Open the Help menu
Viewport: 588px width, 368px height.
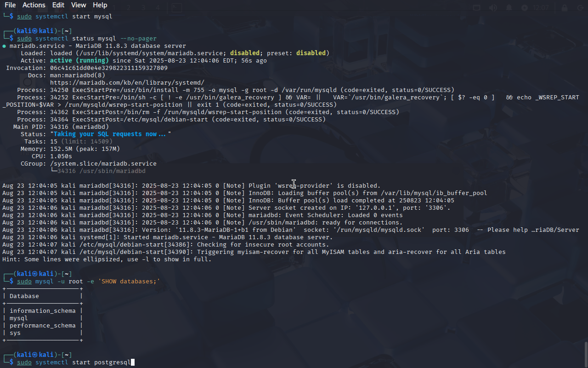(100, 5)
